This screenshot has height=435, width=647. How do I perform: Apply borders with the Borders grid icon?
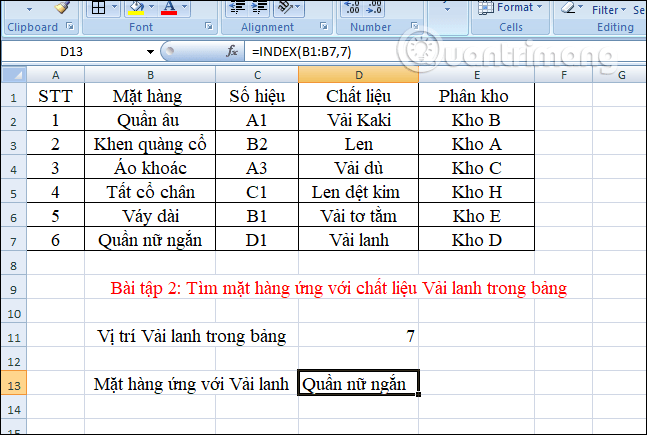pyautogui.click(x=98, y=7)
